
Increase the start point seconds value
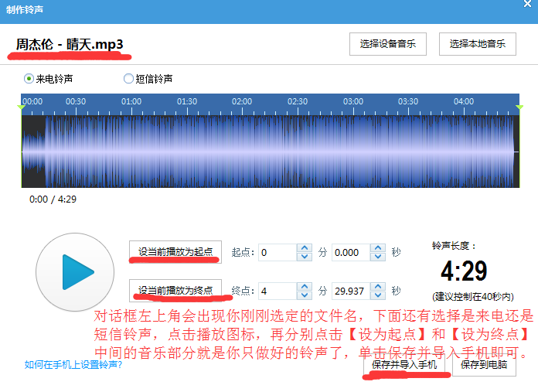tap(378, 248)
